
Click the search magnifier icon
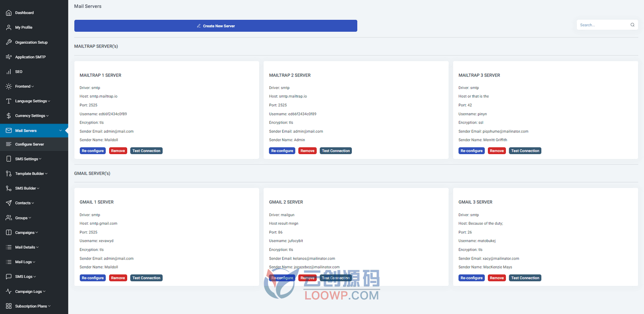(x=632, y=25)
